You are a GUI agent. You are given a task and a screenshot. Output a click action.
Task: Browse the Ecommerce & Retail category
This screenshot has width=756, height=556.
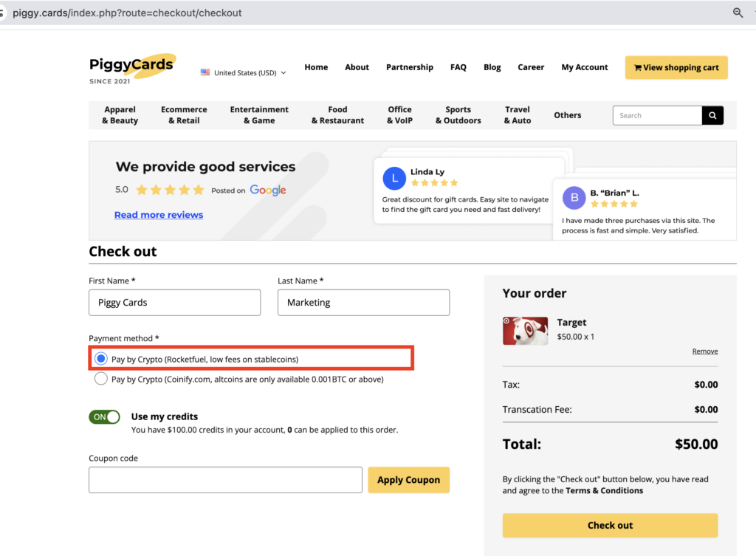(x=184, y=115)
